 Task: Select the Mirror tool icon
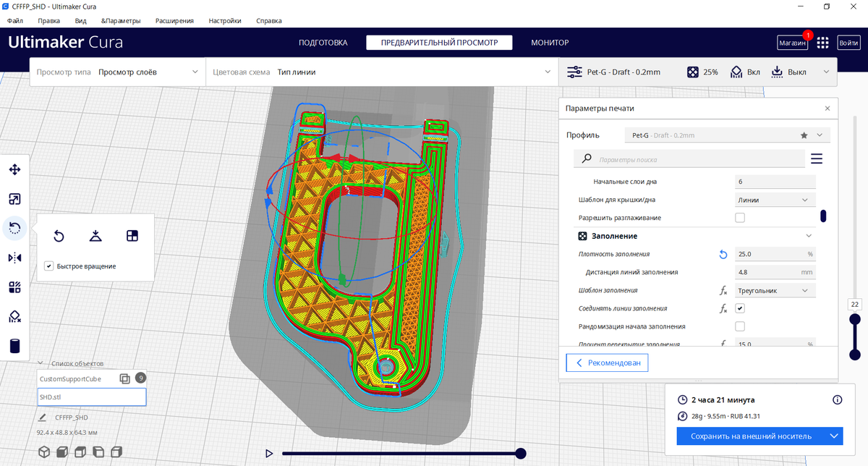pyautogui.click(x=14, y=258)
